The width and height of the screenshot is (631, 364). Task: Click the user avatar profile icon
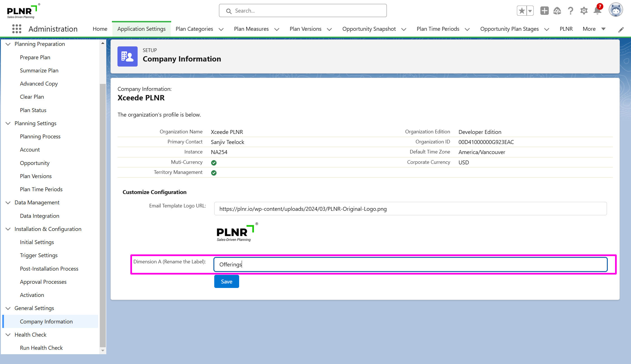616,10
